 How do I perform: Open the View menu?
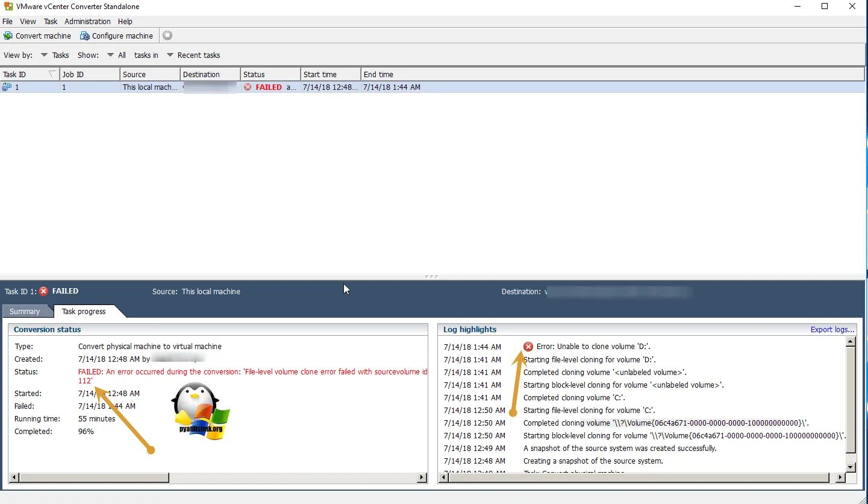pos(28,21)
